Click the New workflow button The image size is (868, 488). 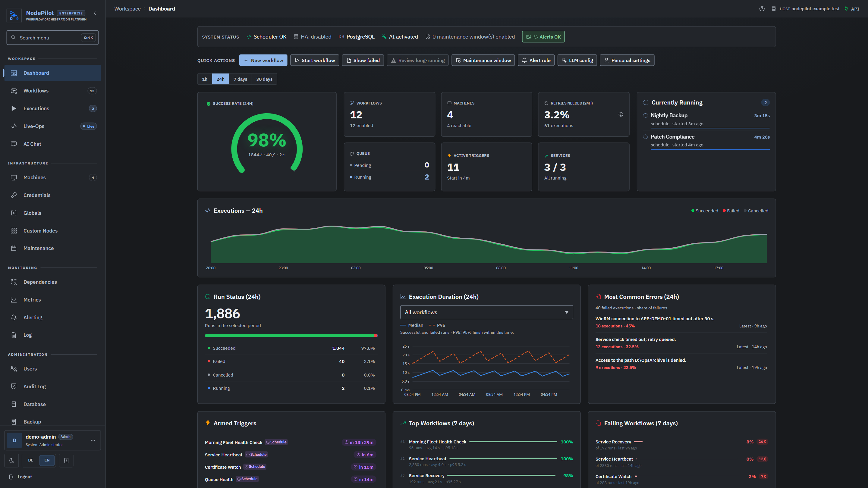tap(263, 60)
